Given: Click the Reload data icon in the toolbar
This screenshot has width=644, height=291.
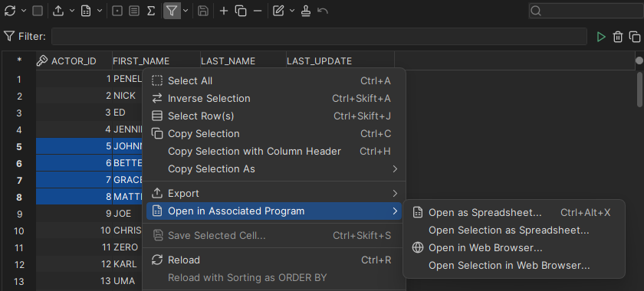Looking at the screenshot, I should (x=10, y=11).
